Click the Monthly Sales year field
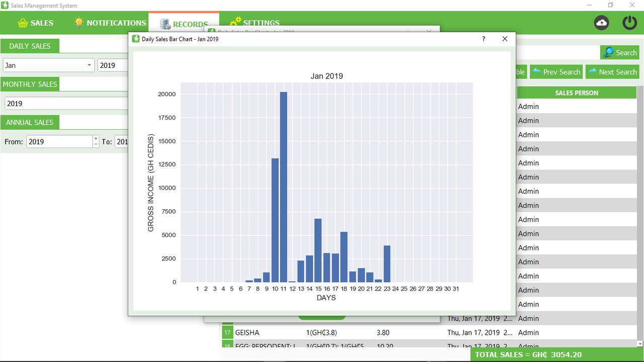The height and width of the screenshot is (362, 644). point(66,104)
